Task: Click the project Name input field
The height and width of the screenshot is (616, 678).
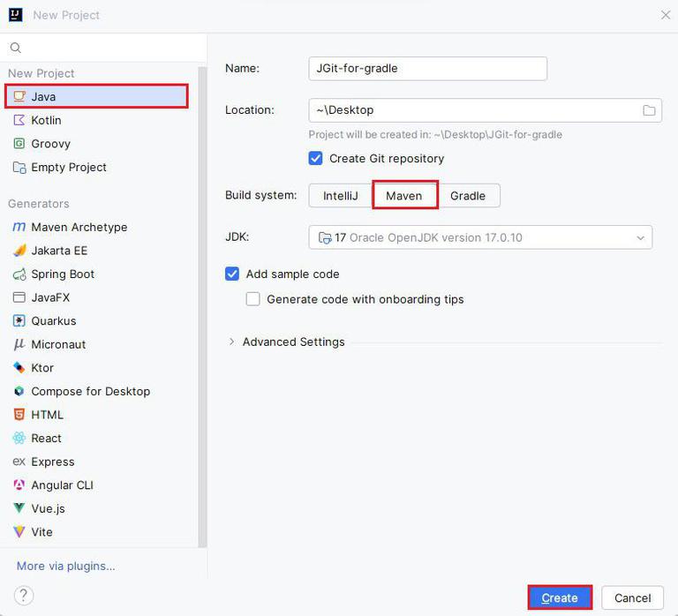Action: [427, 68]
